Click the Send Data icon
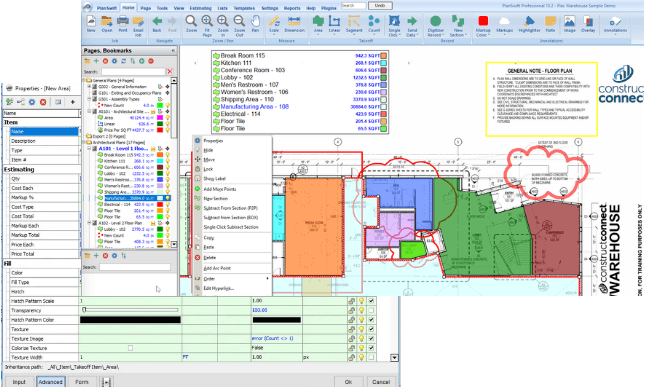Viewport: 645px width, 388px height. click(412, 21)
